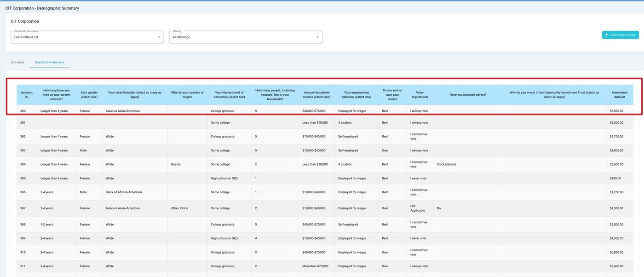644x277 pixels.
Task: Switch to the Summary tab
Action: (17, 62)
